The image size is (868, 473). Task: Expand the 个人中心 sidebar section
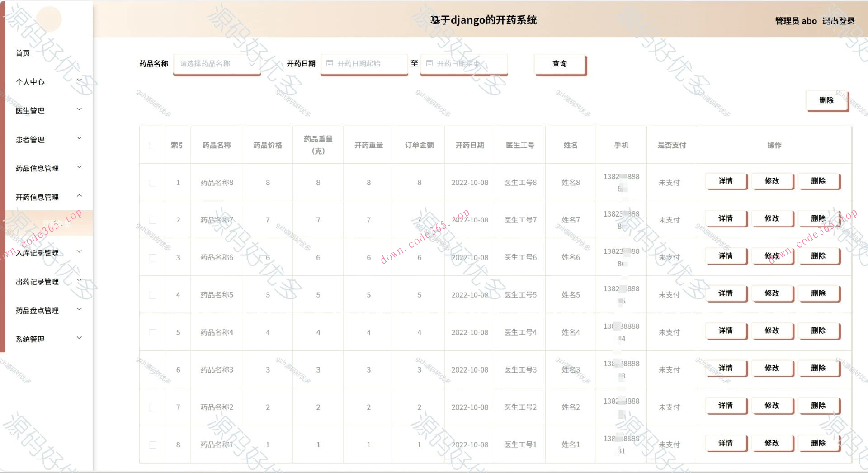30,82
